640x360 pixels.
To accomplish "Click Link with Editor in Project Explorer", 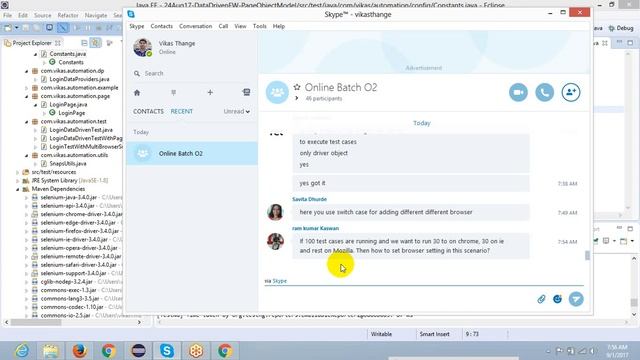I will [x=96, y=42].
